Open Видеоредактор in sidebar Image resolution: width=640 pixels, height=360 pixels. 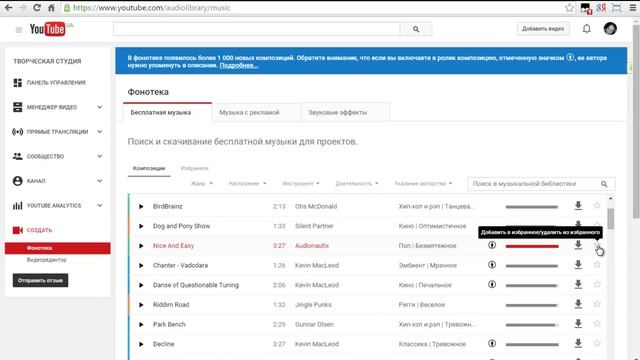pyautogui.click(x=47, y=260)
